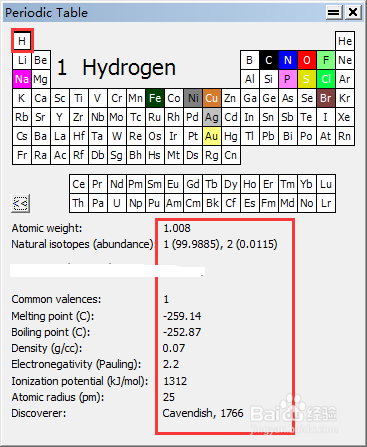Screen dimensions: 367x447
Task: Select Radon (Rn) element
Action: pos(345,136)
